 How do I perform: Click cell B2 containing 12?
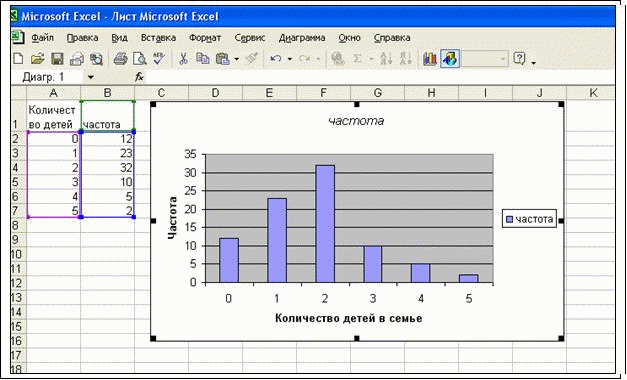point(108,138)
